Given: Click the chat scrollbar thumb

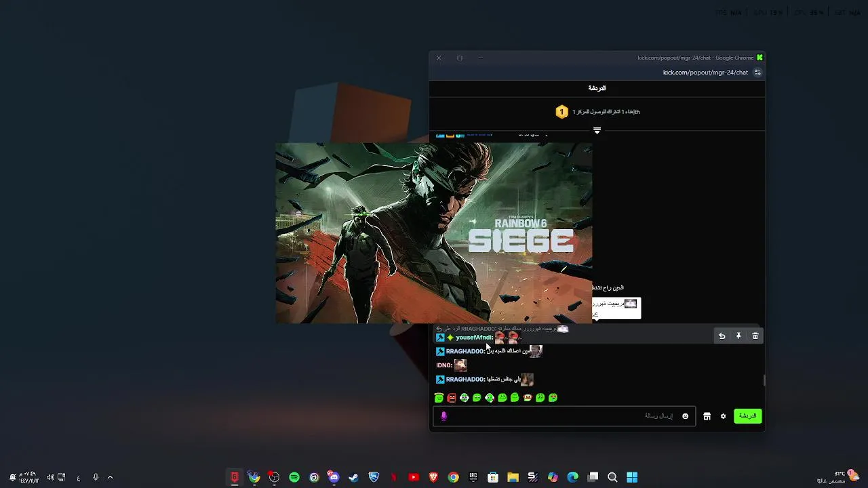Looking at the screenshot, I should click(x=764, y=380).
